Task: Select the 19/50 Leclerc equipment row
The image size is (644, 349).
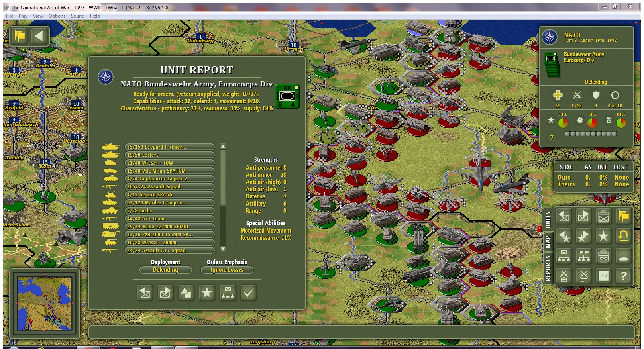Action: [170, 155]
